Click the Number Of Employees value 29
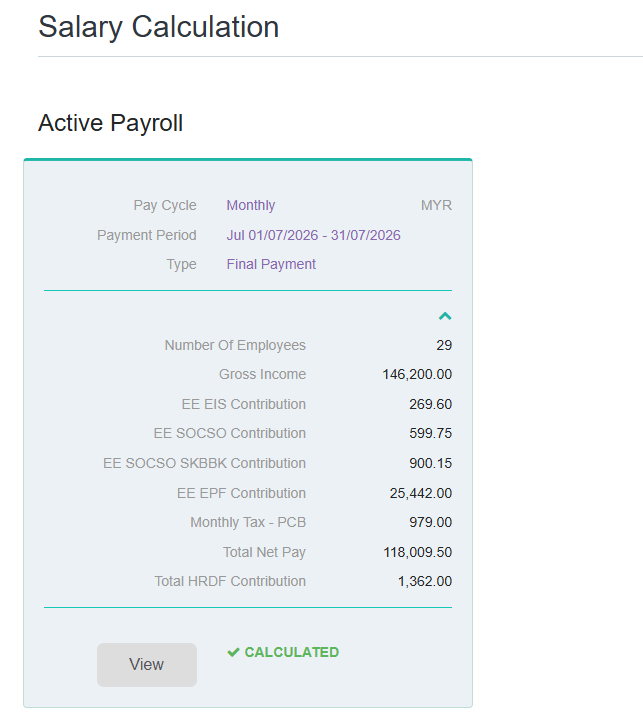This screenshot has height=725, width=643. point(444,345)
